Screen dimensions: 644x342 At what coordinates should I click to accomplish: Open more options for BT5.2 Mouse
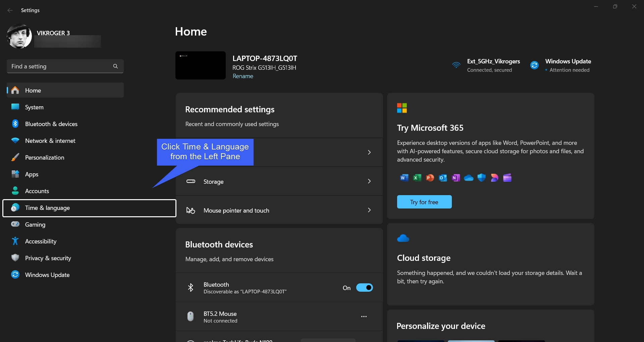point(364,317)
